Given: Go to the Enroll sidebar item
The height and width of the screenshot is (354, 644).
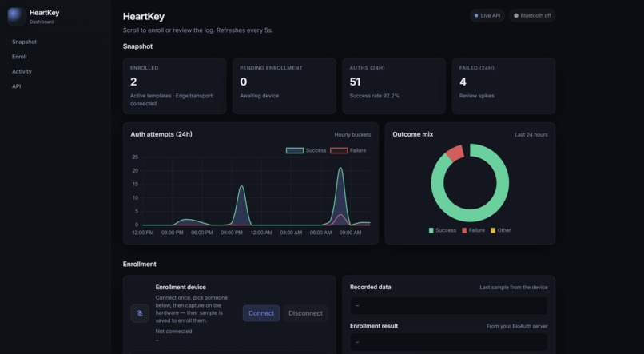Looking at the screenshot, I should [19, 57].
